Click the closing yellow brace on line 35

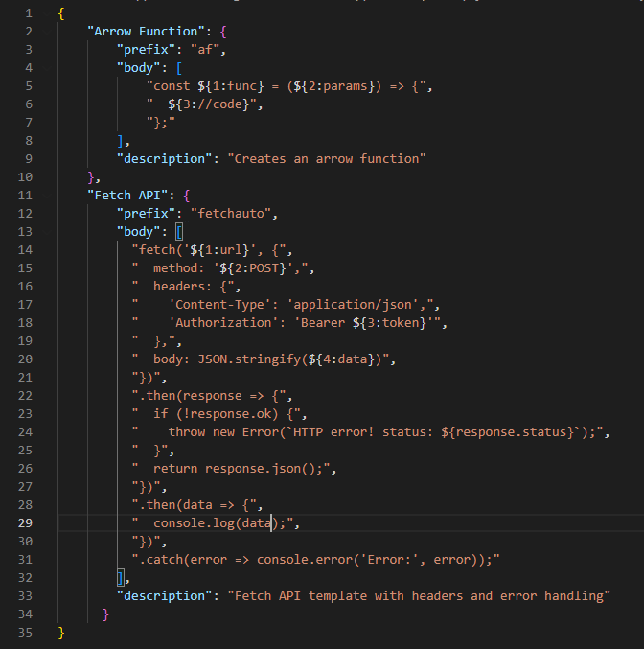(61, 633)
